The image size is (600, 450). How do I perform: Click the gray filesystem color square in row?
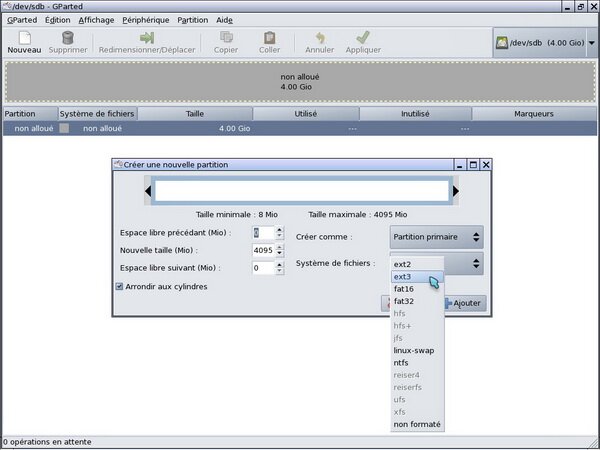[x=64, y=128]
